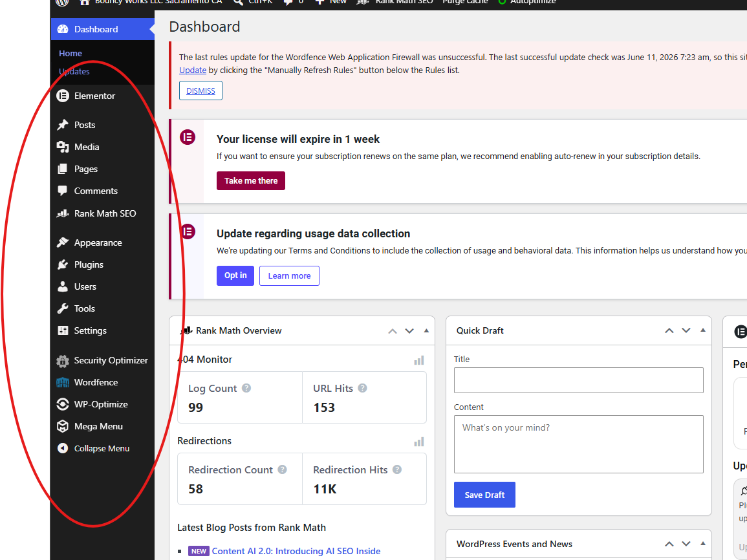Viewport: 747px width, 560px height.
Task: Click the Redirection Hits value 11K
Action: [x=325, y=489]
